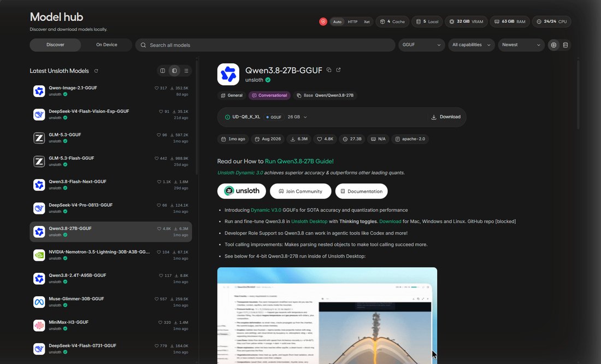The image size is (601, 364).
Task: Click the 32 GiB VRAM indicator
Action: pyautogui.click(x=466, y=22)
